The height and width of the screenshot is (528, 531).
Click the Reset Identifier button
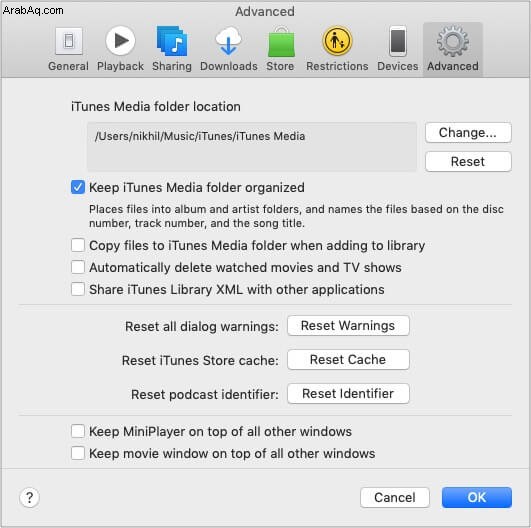tap(348, 394)
